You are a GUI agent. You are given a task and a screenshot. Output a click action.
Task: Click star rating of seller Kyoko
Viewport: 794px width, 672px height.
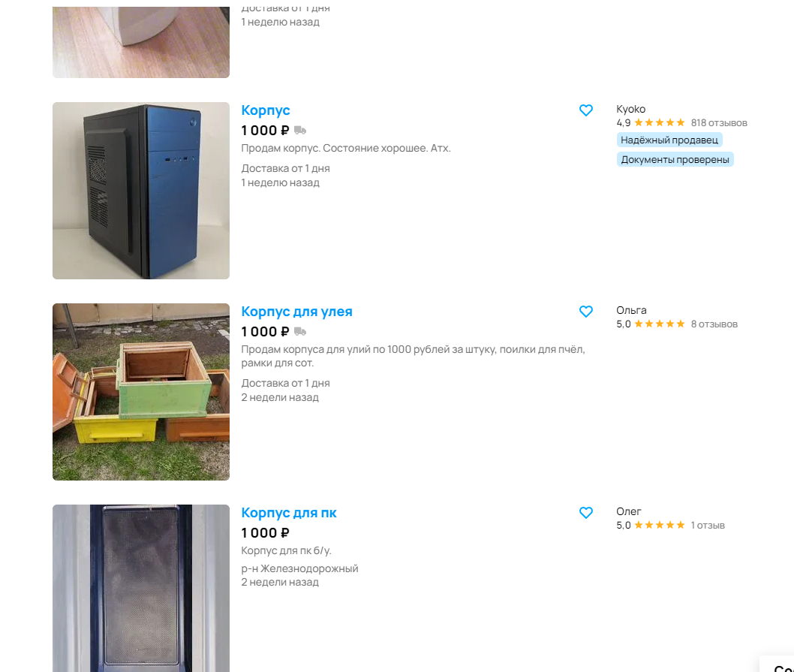(660, 122)
